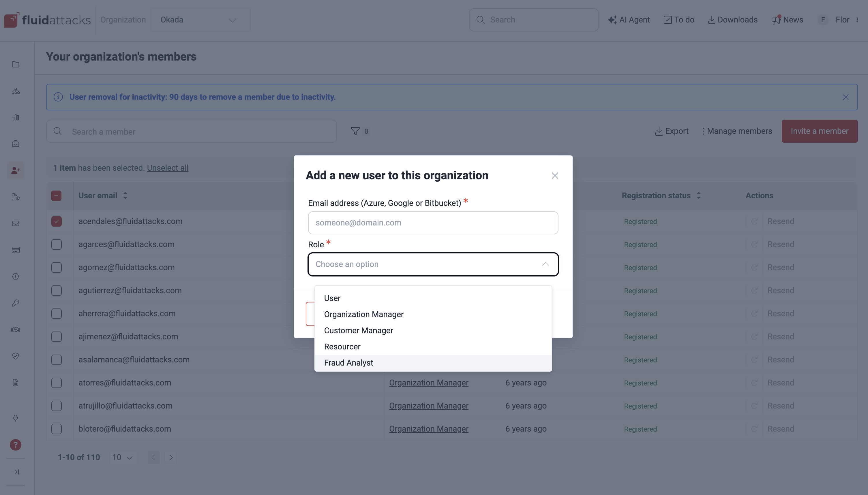This screenshot has width=868, height=495.
Task: Click the Export button
Action: [x=672, y=131]
